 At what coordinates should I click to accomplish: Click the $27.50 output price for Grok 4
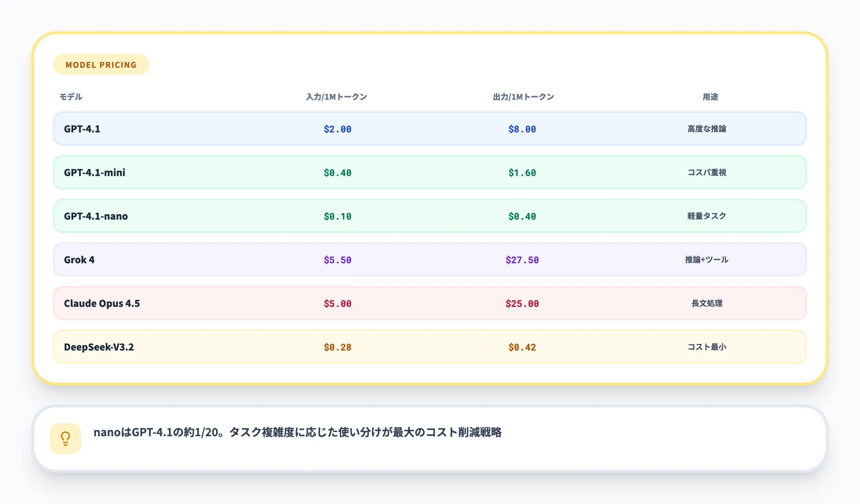click(522, 259)
